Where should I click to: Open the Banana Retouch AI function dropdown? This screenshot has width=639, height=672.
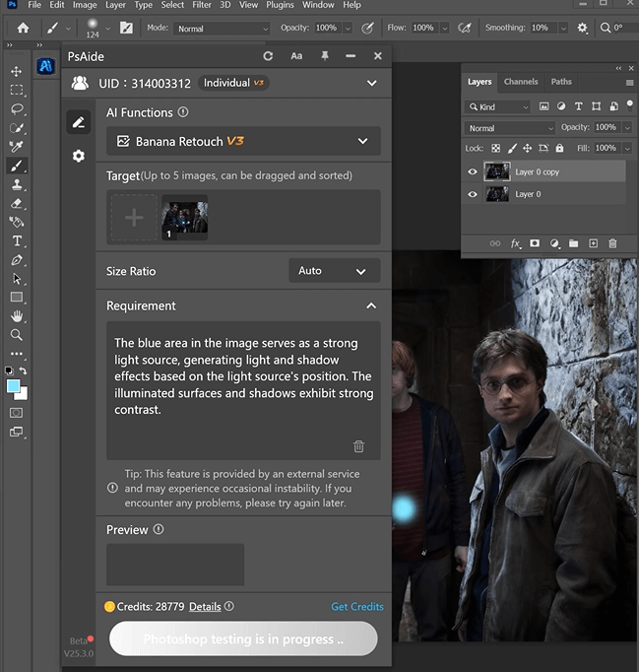243,141
